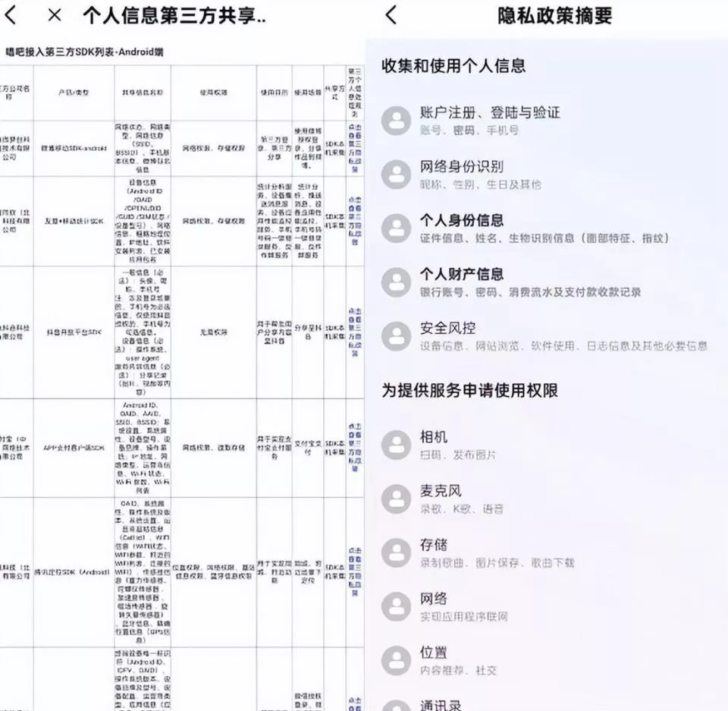
Task: Select the icon beside 个人身份信息
Action: pos(396,228)
